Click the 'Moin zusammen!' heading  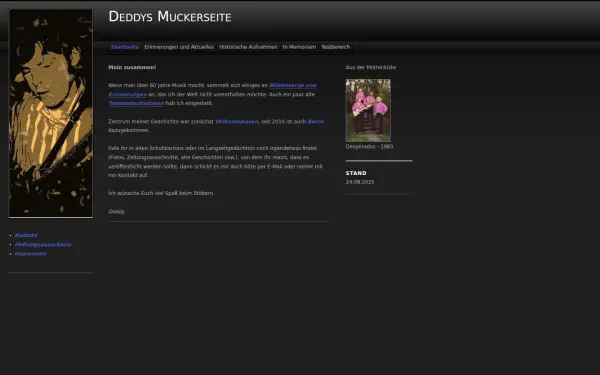pos(132,67)
